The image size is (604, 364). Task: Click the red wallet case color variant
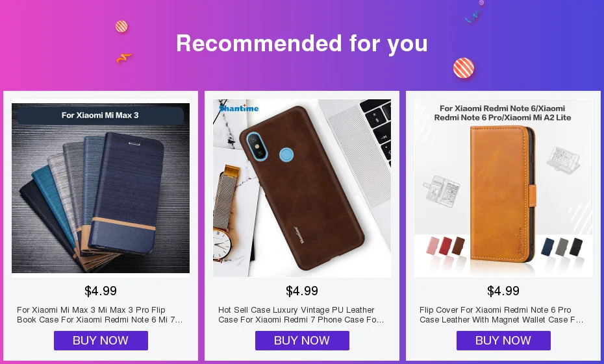coord(446,245)
